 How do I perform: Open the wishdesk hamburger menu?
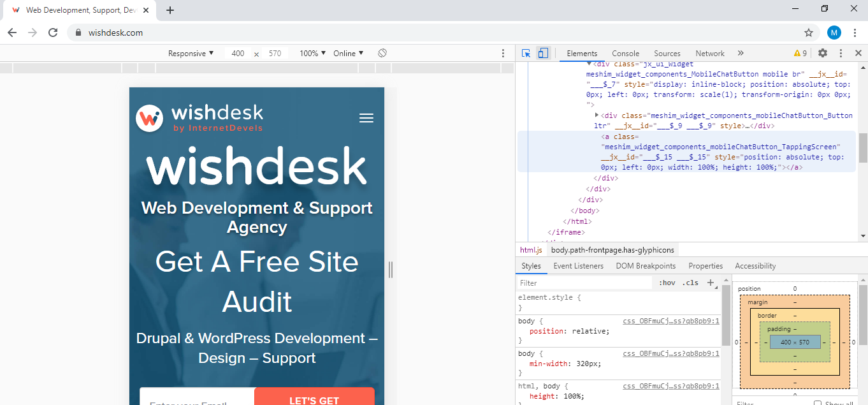[366, 118]
